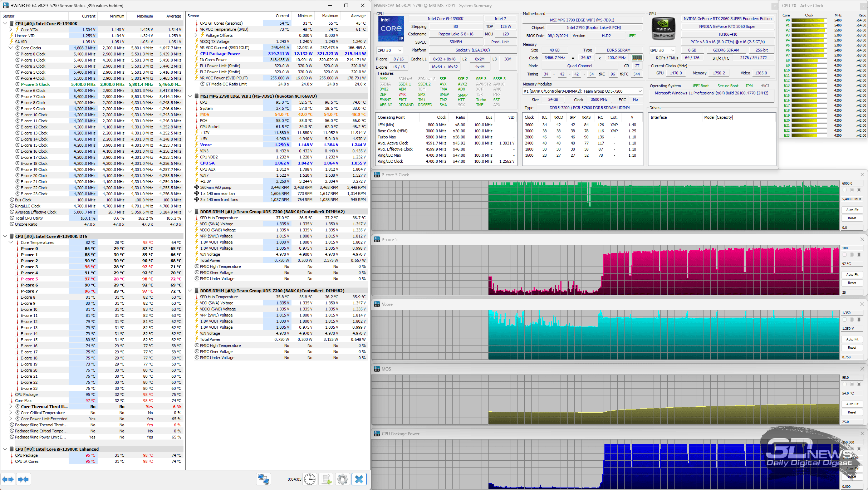Select the Ring/LLC Clock row
The height and width of the screenshot is (490, 868).
pyautogui.click(x=93, y=206)
